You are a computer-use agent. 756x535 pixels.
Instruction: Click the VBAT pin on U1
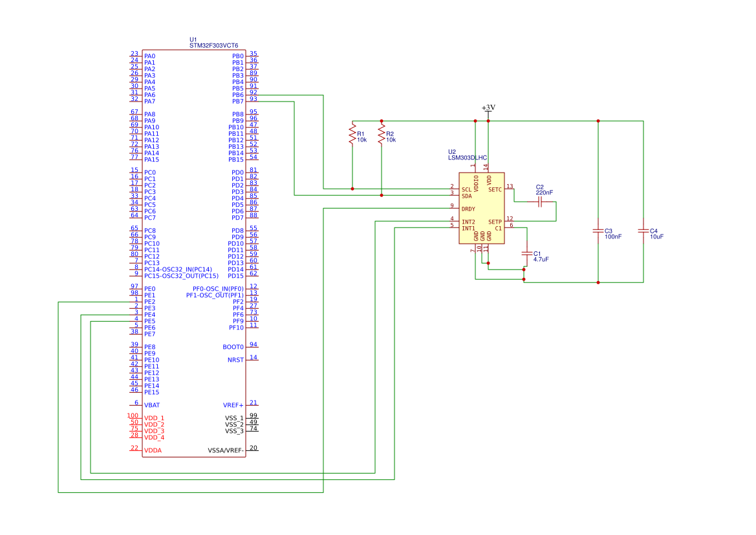(151, 406)
